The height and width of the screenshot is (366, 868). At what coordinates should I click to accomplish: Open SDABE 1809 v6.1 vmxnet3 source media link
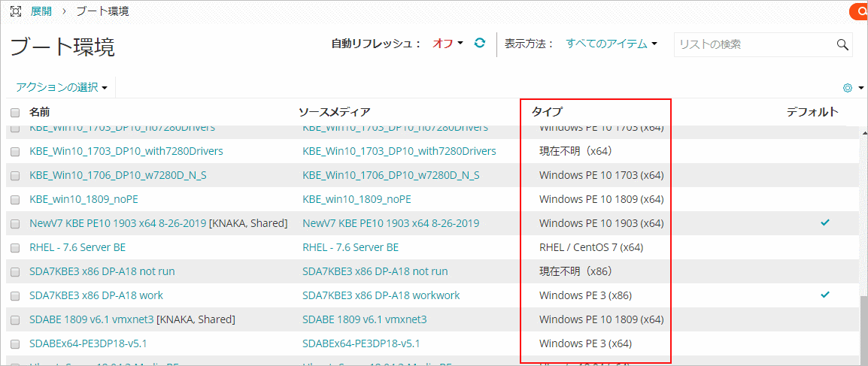(364, 319)
